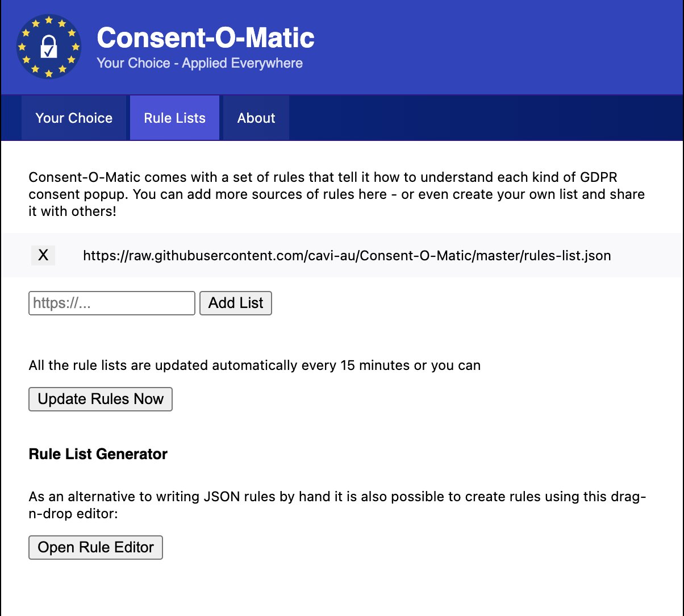Screen dimensions: 684x616
Task: Click Update Rules Now
Action: (x=101, y=399)
